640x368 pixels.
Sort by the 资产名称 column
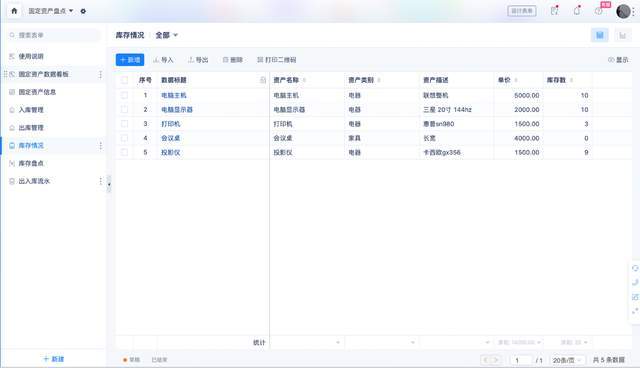[304, 80]
